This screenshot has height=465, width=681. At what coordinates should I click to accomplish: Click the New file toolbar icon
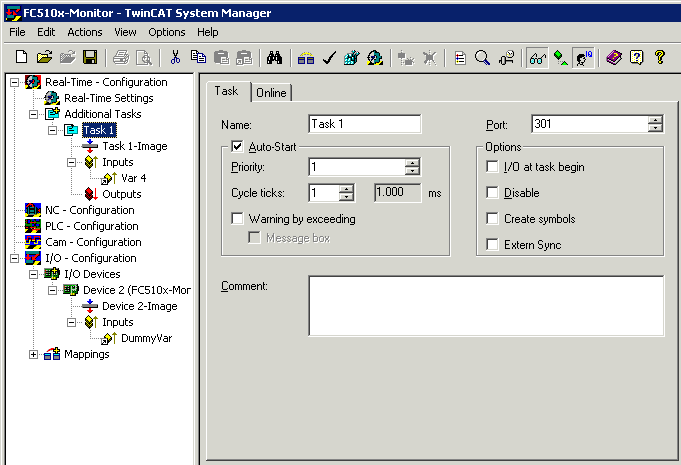click(x=21, y=57)
